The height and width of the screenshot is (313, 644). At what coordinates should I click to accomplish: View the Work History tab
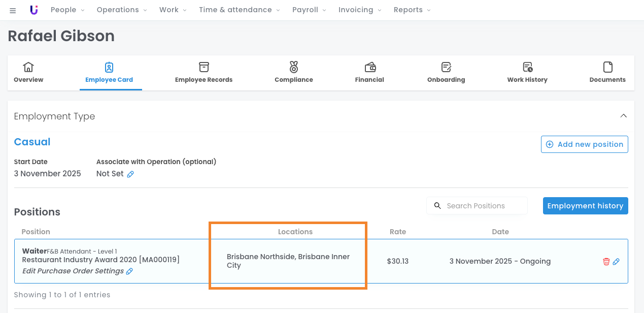pyautogui.click(x=527, y=73)
